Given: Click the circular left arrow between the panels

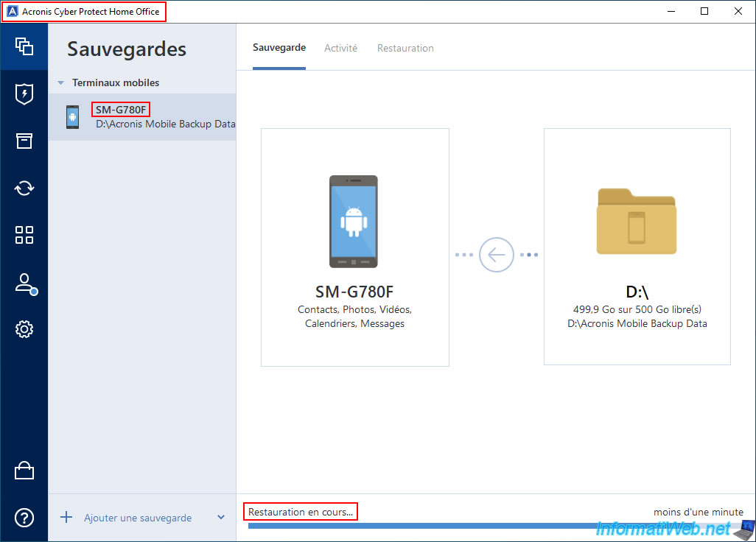Looking at the screenshot, I should click(496, 255).
